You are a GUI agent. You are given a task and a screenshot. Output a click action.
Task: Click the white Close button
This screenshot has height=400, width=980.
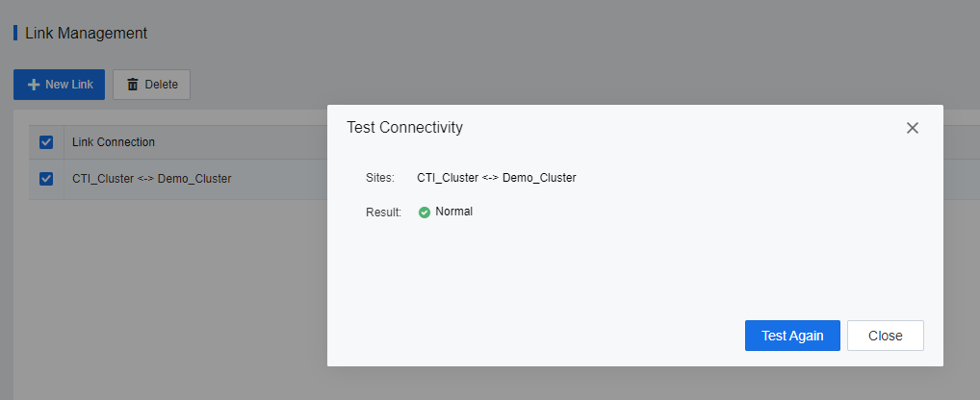[x=885, y=336]
